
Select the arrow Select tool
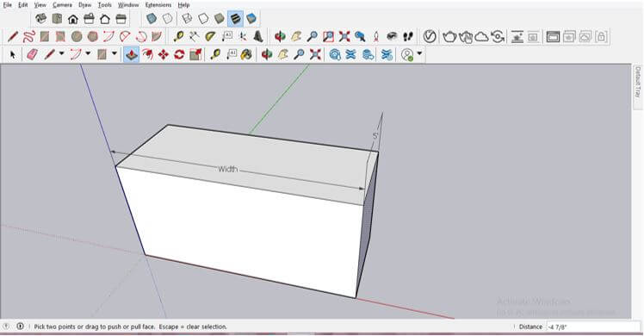(x=13, y=54)
